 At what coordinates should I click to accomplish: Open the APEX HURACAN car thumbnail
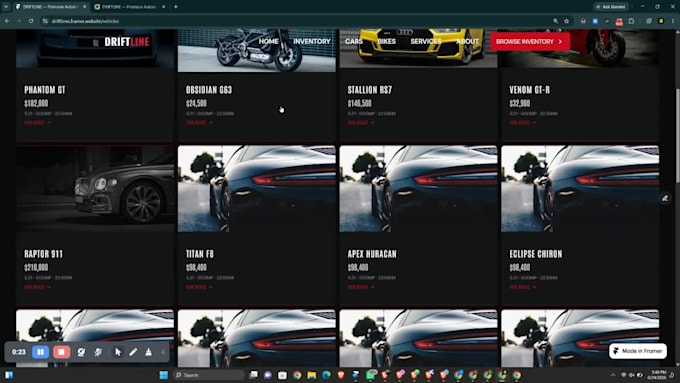(x=418, y=189)
